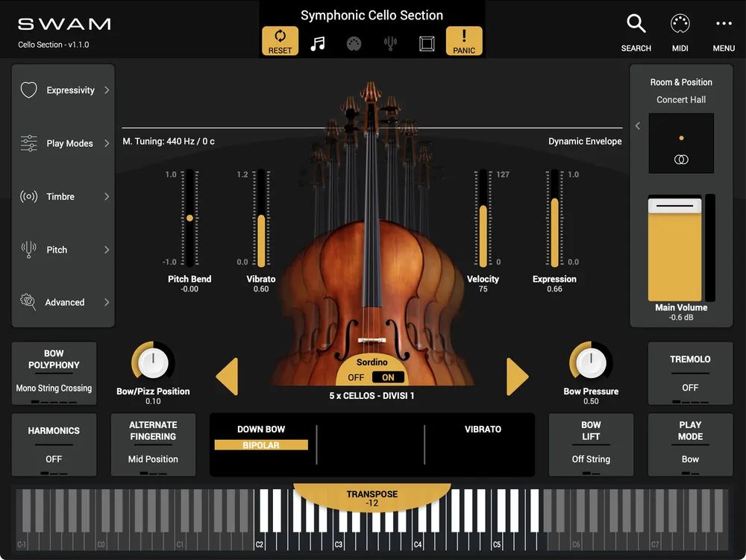Screen dimensions: 746x560
Task: Select the MIDI connector icon in center toolbar
Action: 354,44
